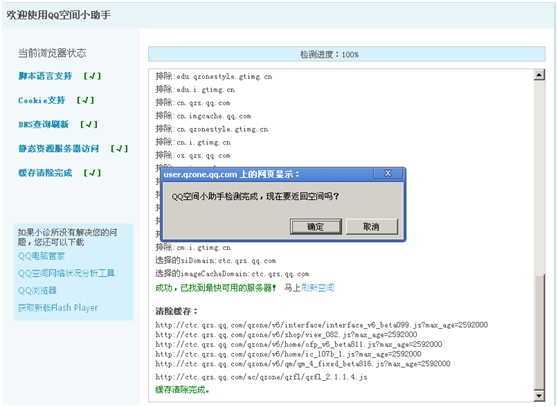This screenshot has height=407, width=558.
Task: Click the 静态资源服务器访问 status item
Action: click(x=59, y=148)
